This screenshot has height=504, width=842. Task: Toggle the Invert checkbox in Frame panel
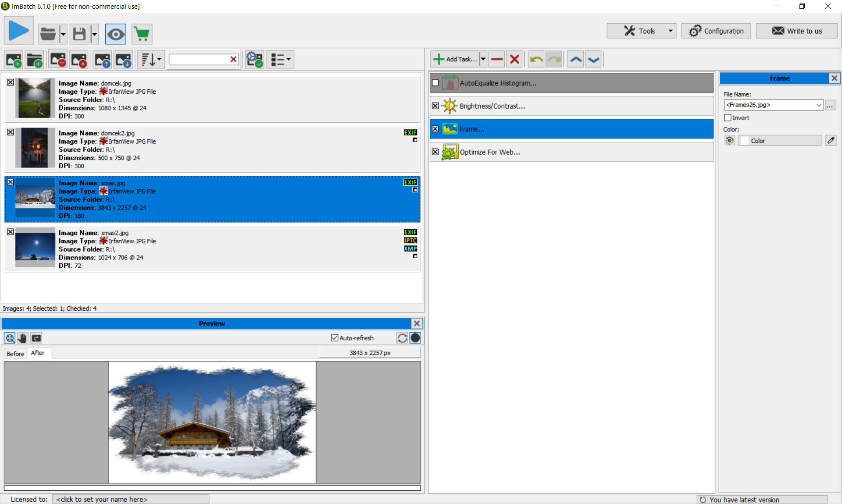pyautogui.click(x=728, y=117)
